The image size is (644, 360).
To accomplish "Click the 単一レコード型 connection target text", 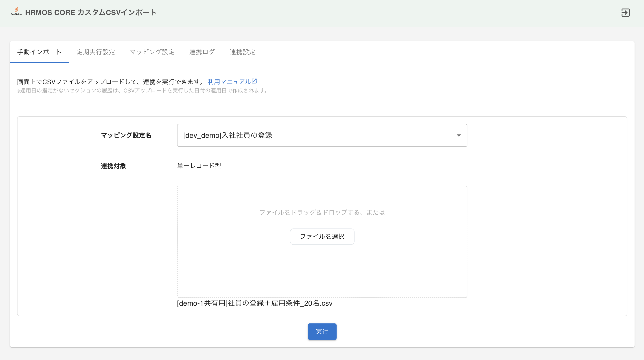I will 199,166.
